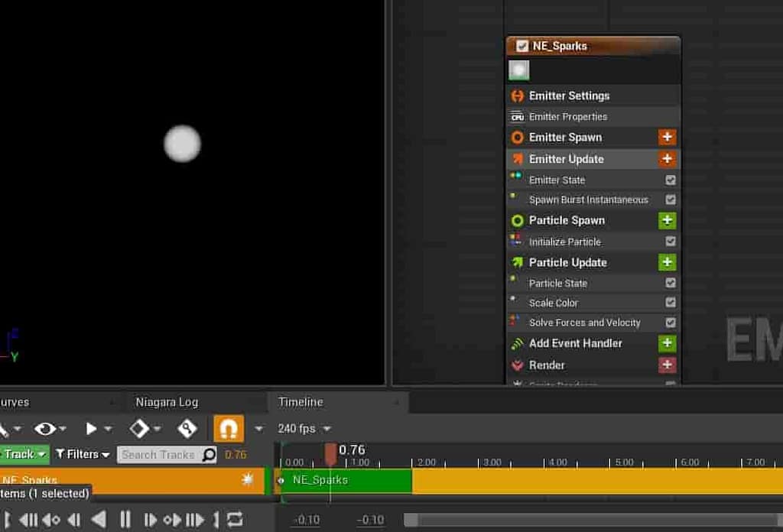
Task: Toggle the NE_Sparks emitter enabled checkbox
Action: (524, 45)
